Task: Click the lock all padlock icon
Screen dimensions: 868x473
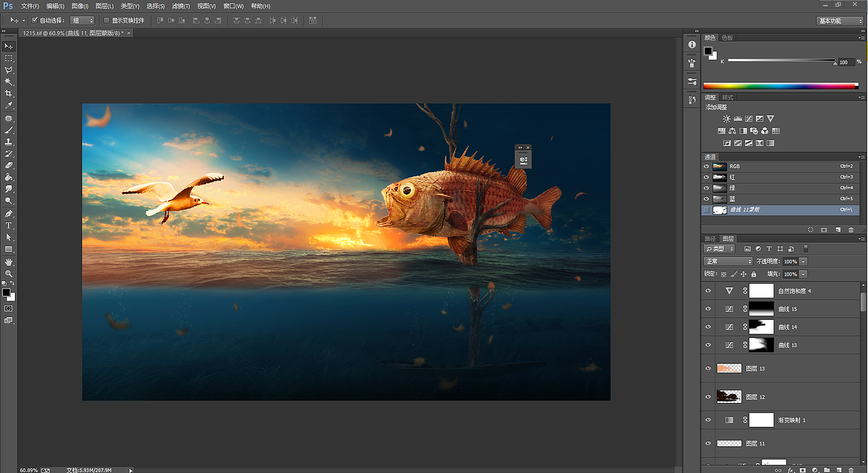Action: tap(753, 274)
